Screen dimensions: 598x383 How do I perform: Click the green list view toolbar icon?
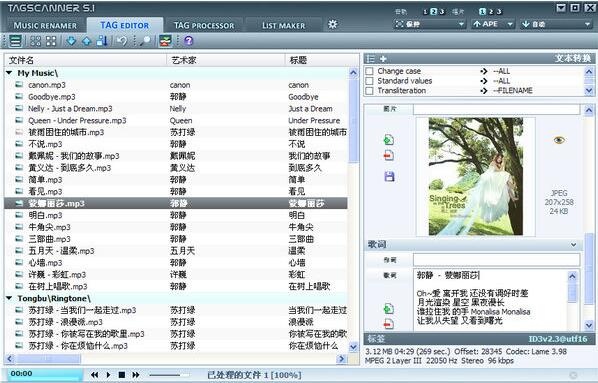coord(15,40)
